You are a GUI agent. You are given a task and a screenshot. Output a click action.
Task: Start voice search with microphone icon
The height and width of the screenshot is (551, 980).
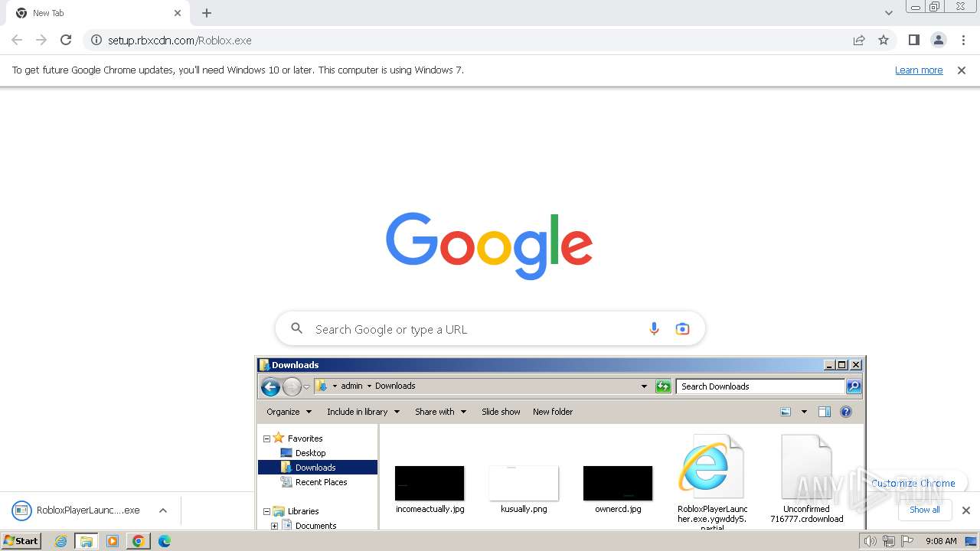654,329
